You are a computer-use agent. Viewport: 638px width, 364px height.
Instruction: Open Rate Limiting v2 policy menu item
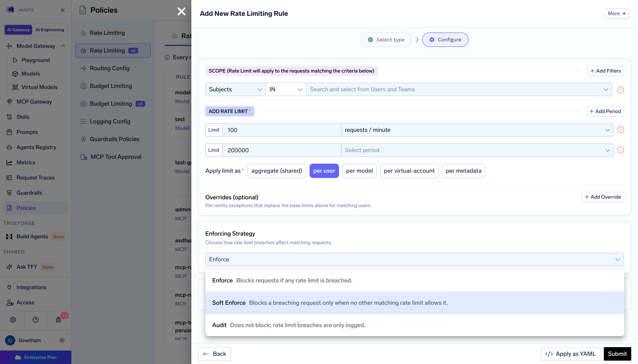[113, 50]
